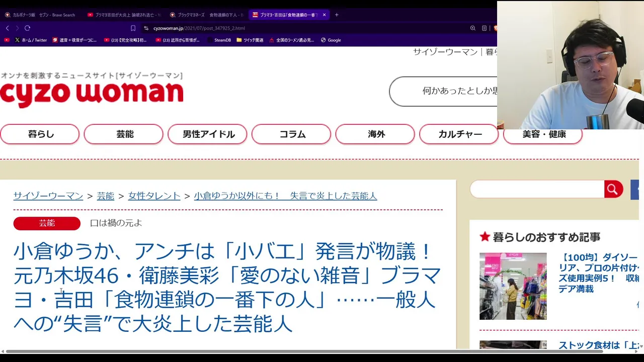Switch to the ブラマヨ吉田が大炎上 YouTube tab
This screenshot has width=644, height=362.
[x=124, y=15]
